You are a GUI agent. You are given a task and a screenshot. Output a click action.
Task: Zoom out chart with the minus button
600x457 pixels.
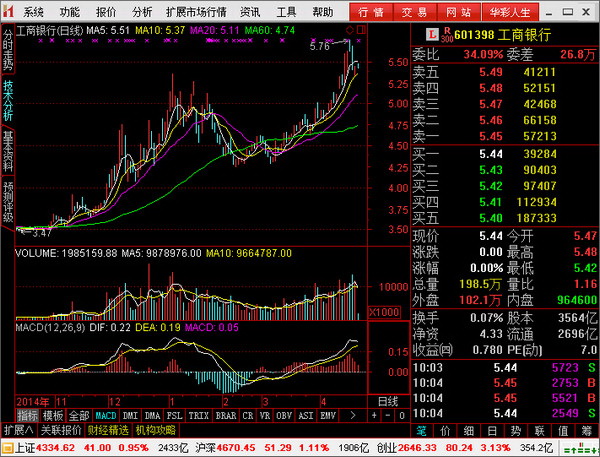pos(388,415)
